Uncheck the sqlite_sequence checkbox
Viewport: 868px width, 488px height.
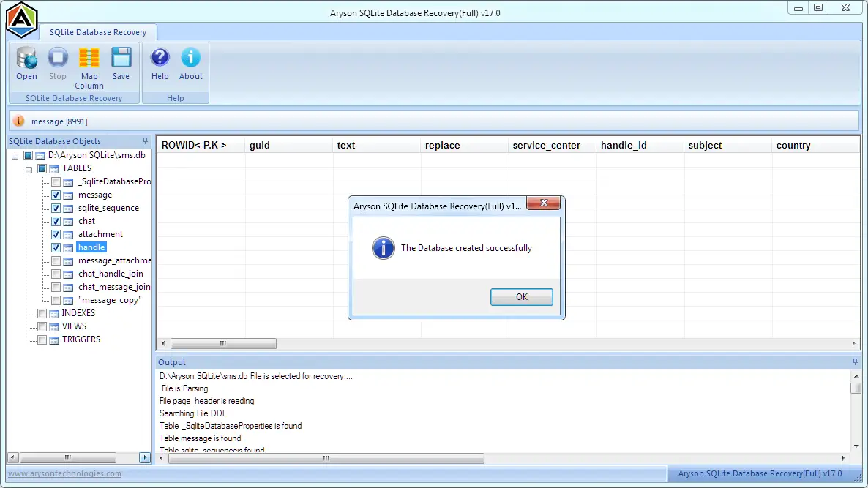coord(56,208)
